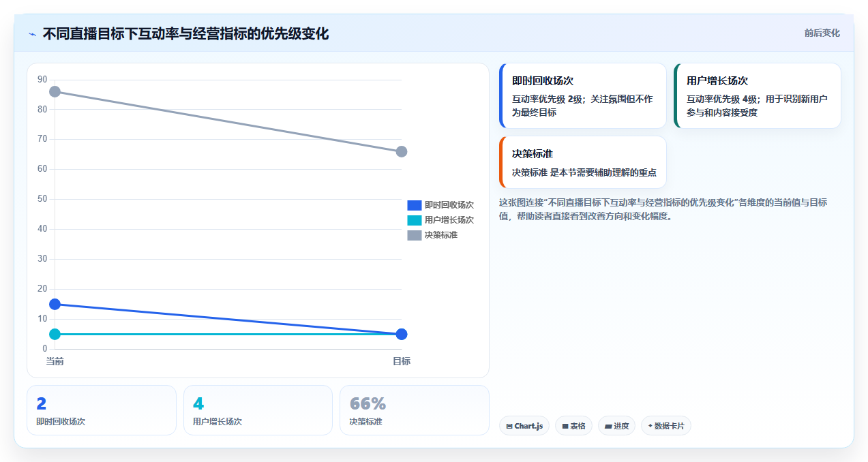Open the 决策标准 info card heading
Viewport: 868px width, 462px height.
tap(533, 154)
